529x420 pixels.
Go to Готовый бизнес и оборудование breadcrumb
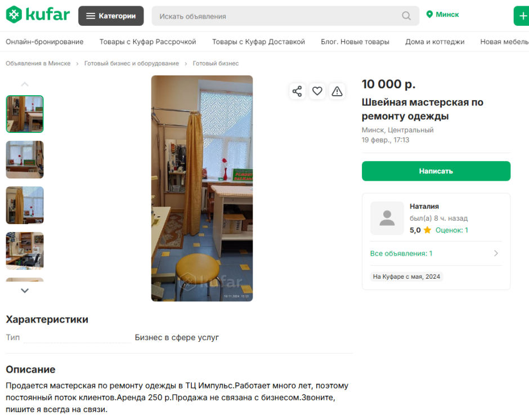click(131, 64)
